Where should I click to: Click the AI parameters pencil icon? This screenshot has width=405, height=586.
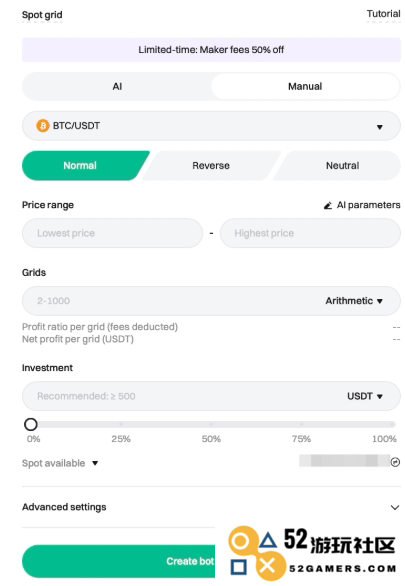[328, 206]
